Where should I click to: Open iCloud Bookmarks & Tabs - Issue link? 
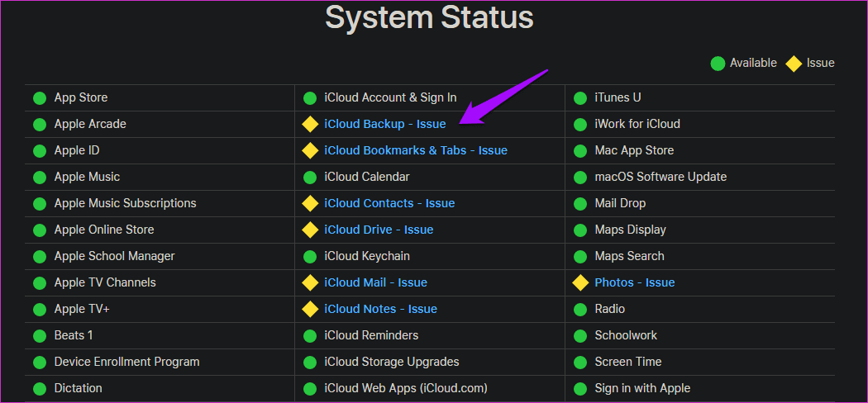[416, 150]
